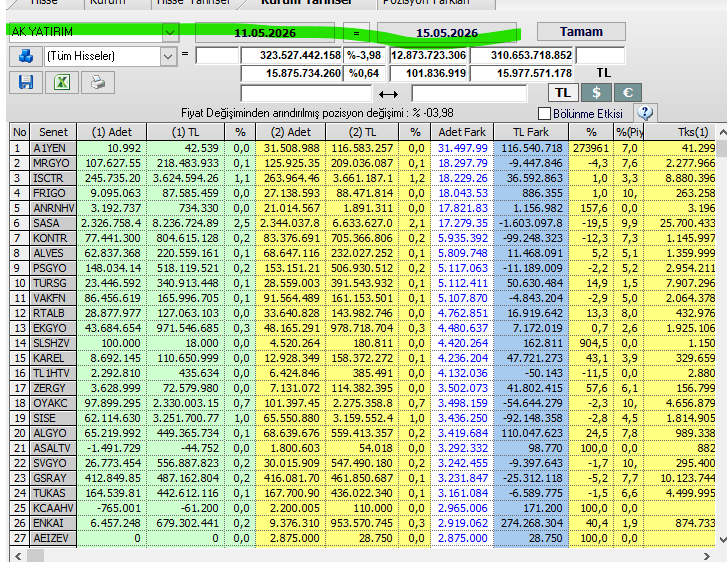Select the EKGYO stock cell
This screenshot has height=562, width=727.
[53, 328]
